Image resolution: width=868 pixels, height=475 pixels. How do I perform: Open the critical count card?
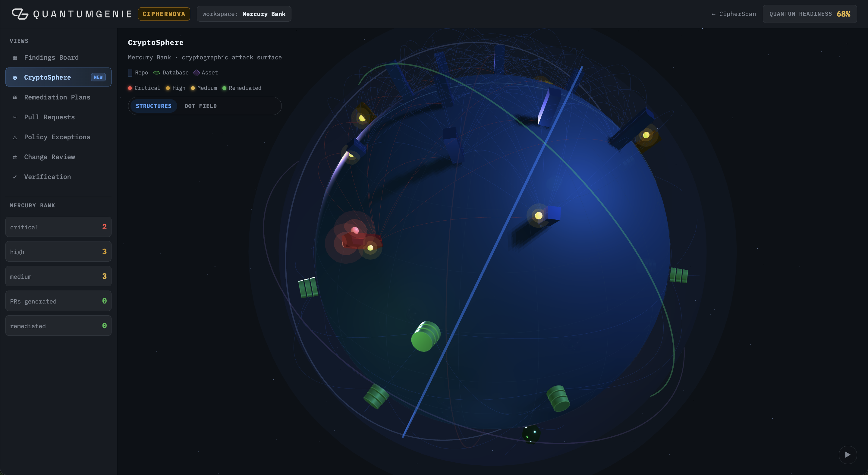click(x=58, y=227)
